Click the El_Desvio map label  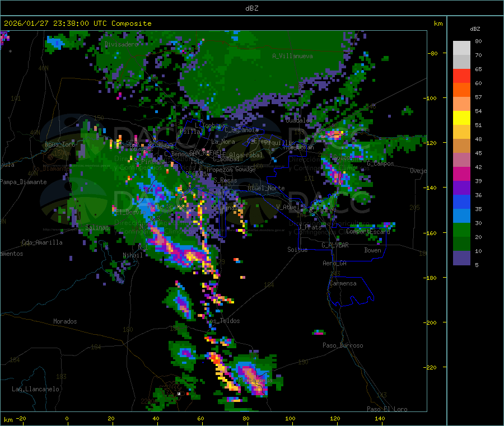(131, 212)
